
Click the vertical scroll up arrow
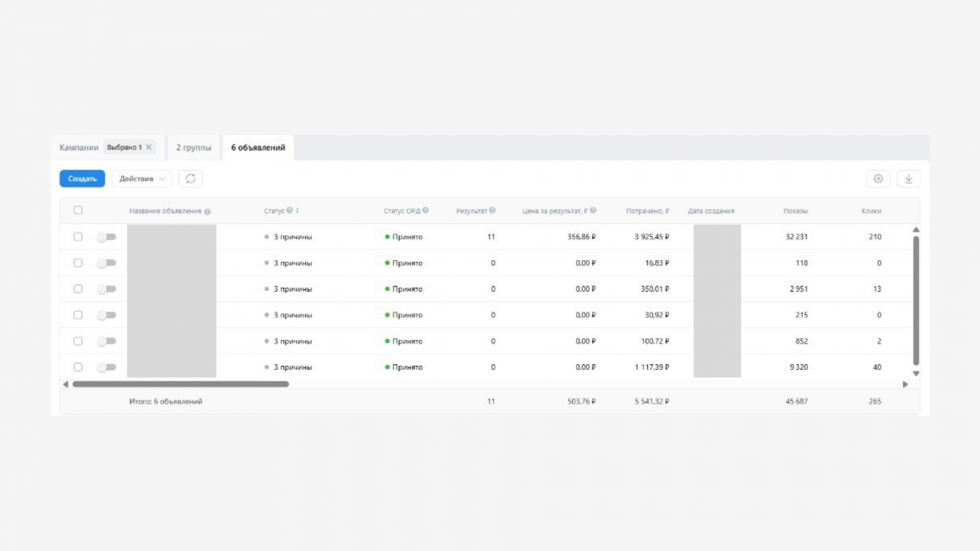[x=916, y=230]
